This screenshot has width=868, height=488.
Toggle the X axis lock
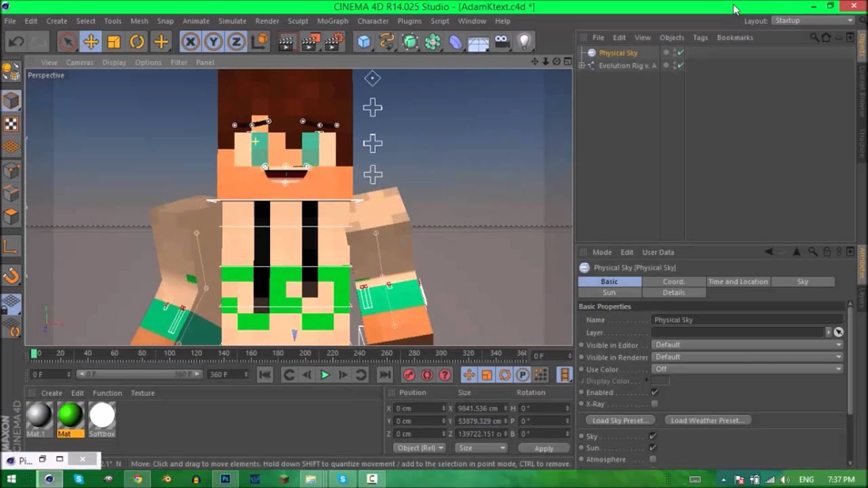click(191, 42)
